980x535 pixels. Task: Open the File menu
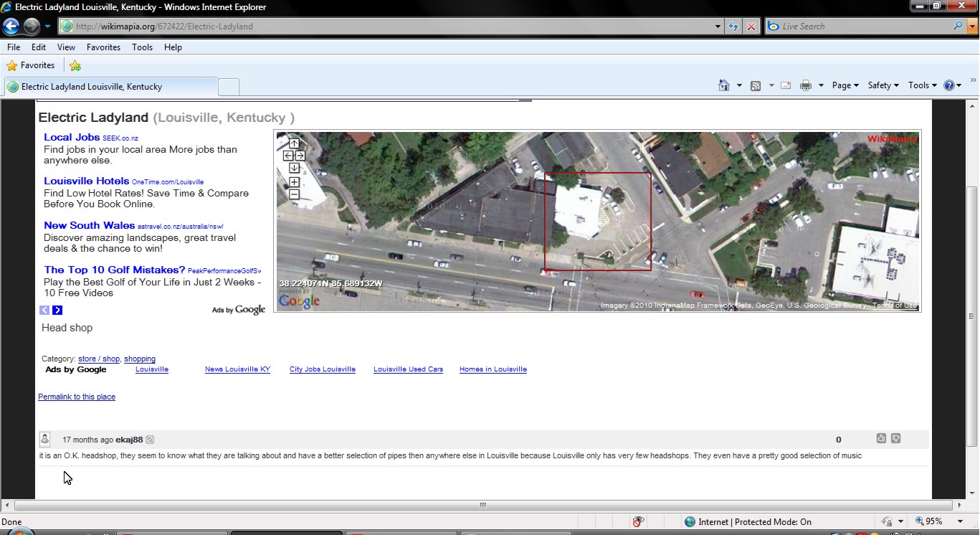point(14,47)
